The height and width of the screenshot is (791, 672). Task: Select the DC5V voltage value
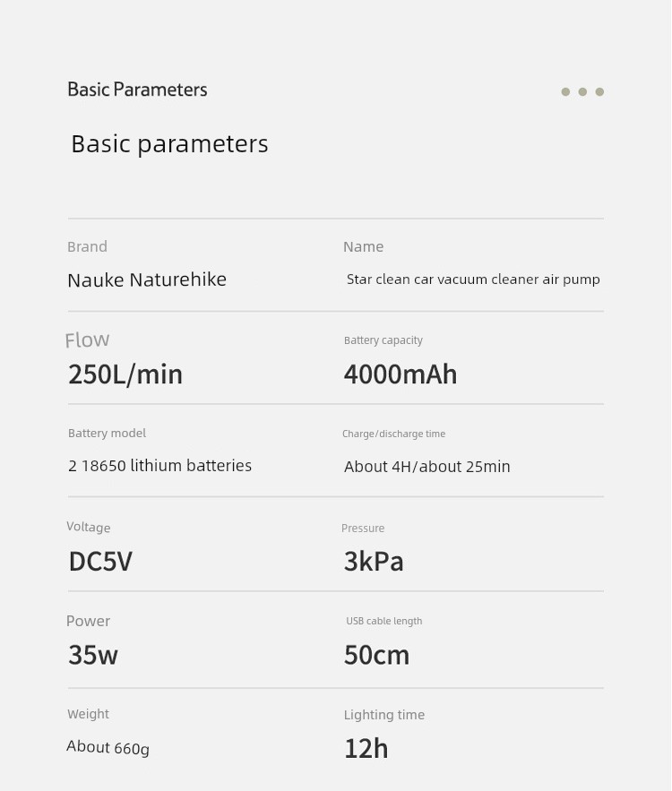[x=100, y=561]
